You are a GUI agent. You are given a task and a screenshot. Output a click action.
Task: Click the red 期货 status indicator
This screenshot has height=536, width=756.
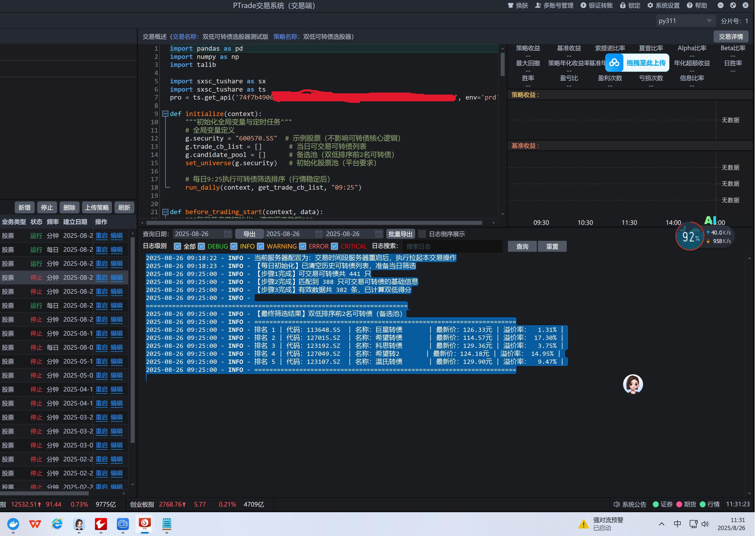tap(679, 504)
